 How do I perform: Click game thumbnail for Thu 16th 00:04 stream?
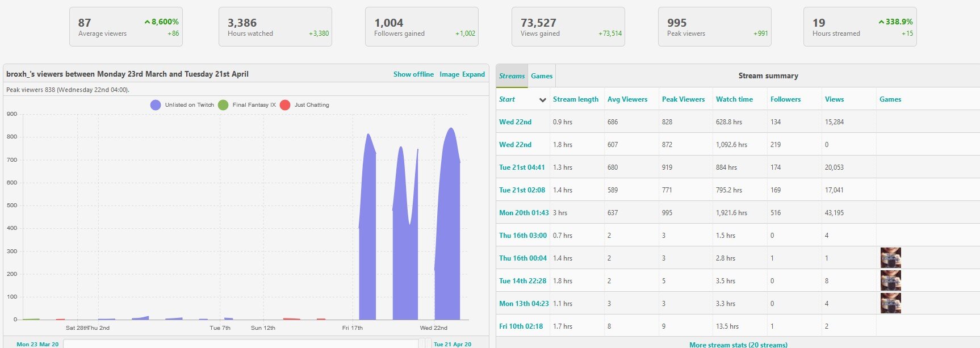(890, 258)
